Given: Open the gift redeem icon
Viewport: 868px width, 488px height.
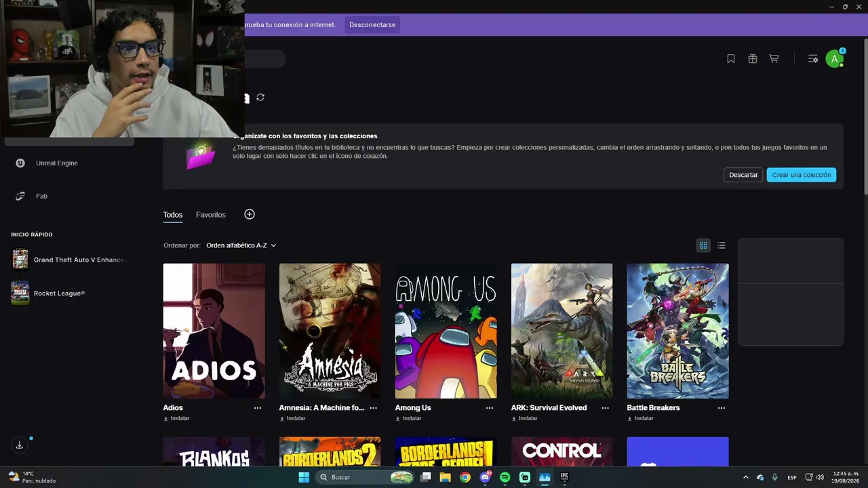Looking at the screenshot, I should click(x=753, y=59).
